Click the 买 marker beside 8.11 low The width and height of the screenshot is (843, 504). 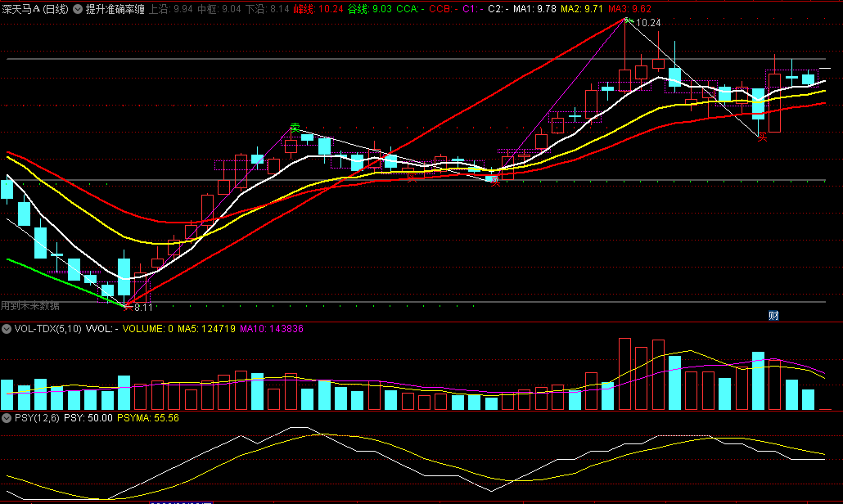128,307
